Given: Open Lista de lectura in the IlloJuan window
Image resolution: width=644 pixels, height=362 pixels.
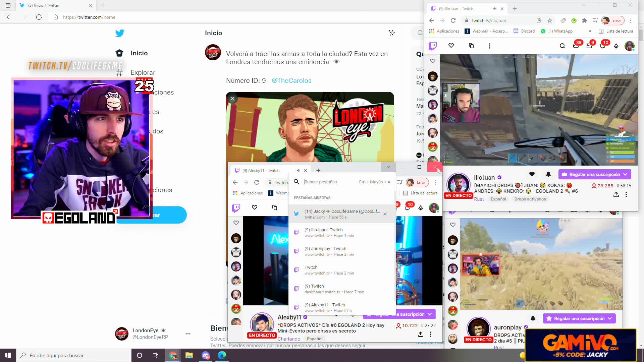Looking at the screenshot, I should (616, 31).
